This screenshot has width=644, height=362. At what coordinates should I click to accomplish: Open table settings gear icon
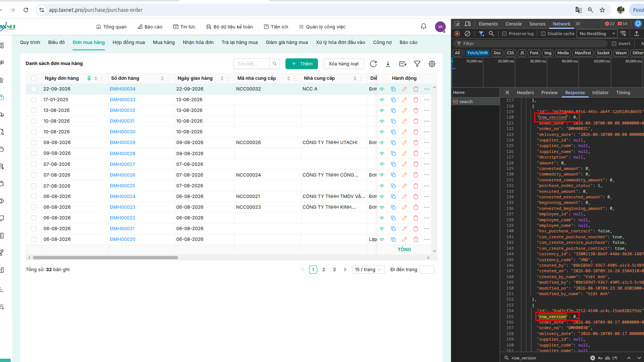click(432, 64)
